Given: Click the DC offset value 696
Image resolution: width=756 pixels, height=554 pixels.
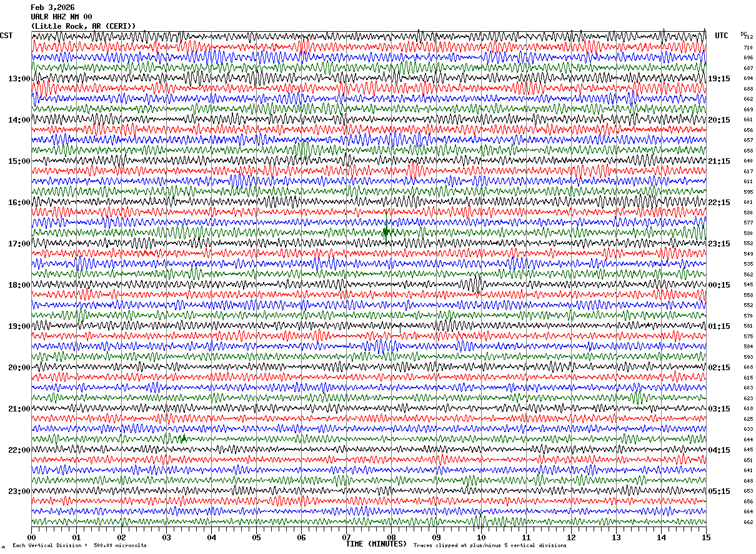Looking at the screenshot, I should 749,58.
